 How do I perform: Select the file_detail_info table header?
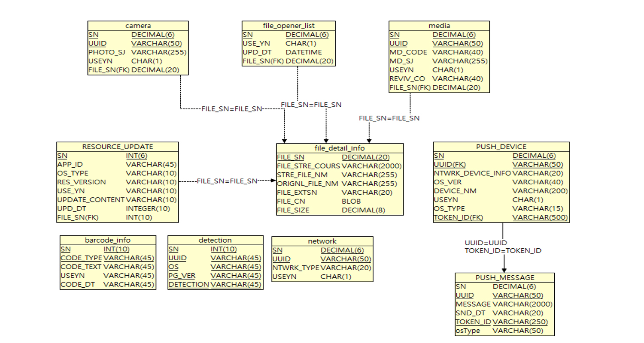point(340,148)
